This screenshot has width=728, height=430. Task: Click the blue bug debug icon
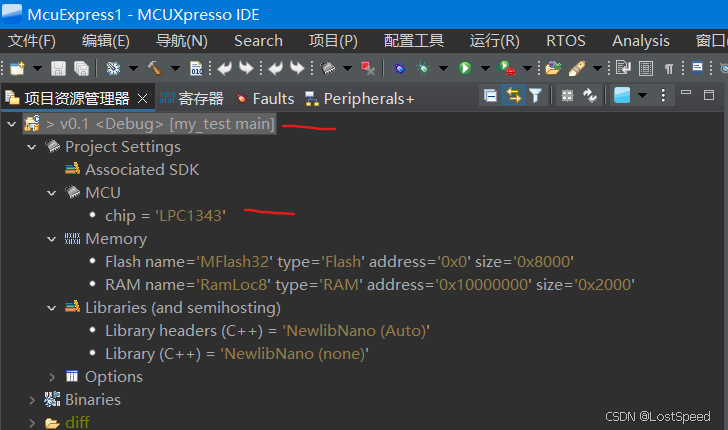point(399,68)
